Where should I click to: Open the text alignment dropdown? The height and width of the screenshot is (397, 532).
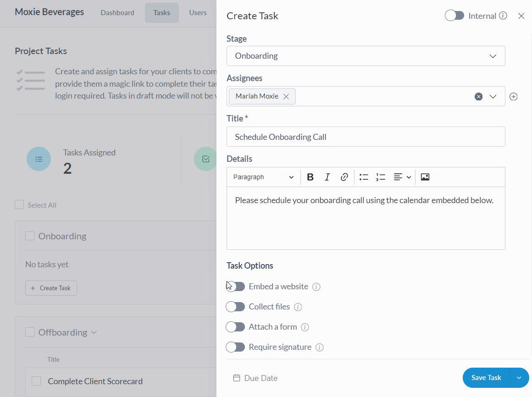point(402,177)
